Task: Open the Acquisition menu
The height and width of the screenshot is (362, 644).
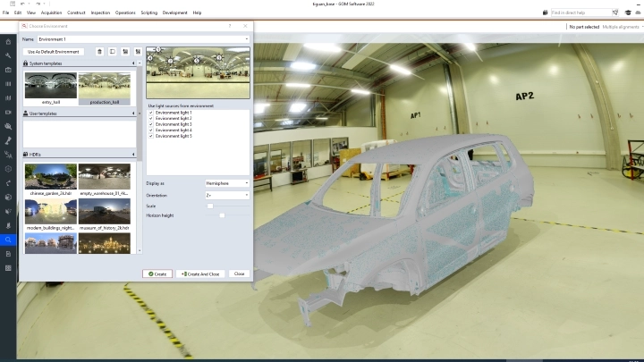Action: click(x=51, y=13)
